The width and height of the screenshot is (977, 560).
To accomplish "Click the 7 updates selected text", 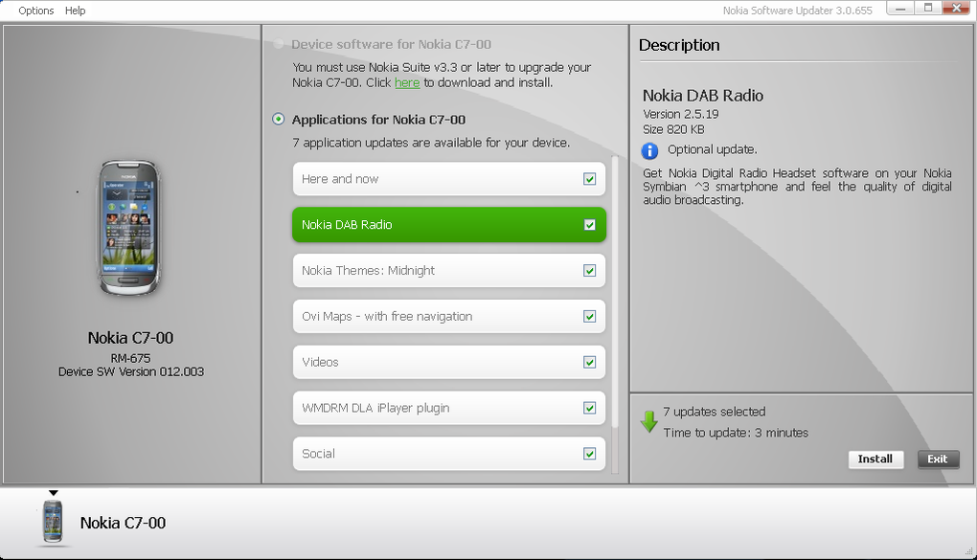I will tap(714, 412).
